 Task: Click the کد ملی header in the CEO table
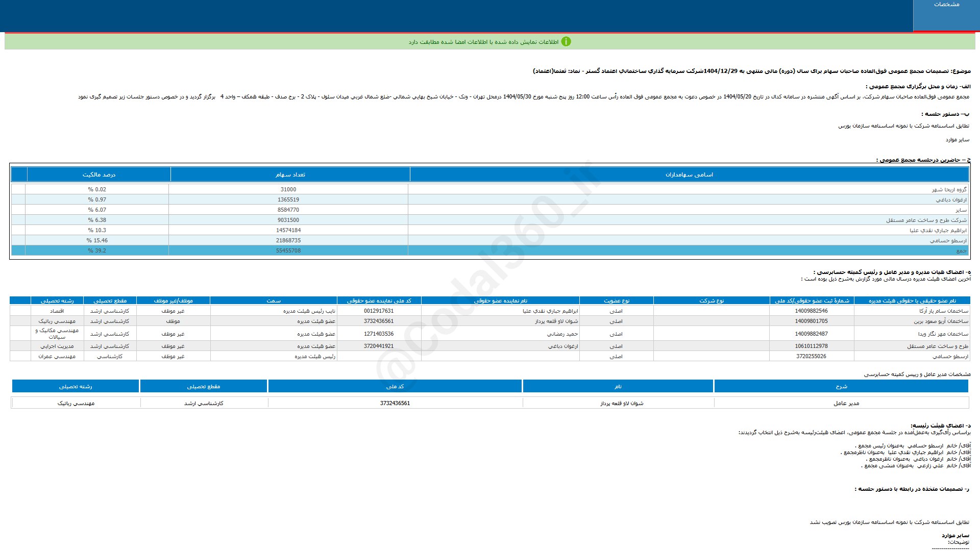pyautogui.click(x=395, y=386)
